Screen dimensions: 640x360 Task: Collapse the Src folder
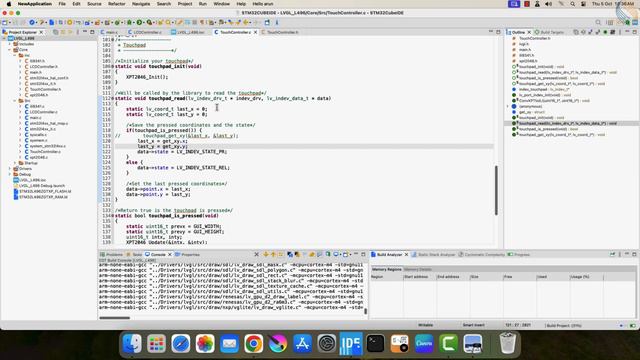click(16, 100)
